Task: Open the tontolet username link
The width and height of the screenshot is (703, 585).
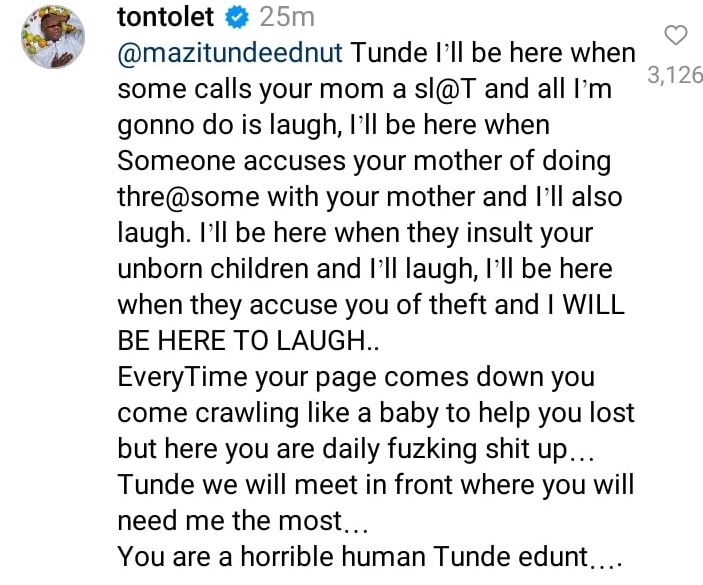Action: (x=168, y=17)
